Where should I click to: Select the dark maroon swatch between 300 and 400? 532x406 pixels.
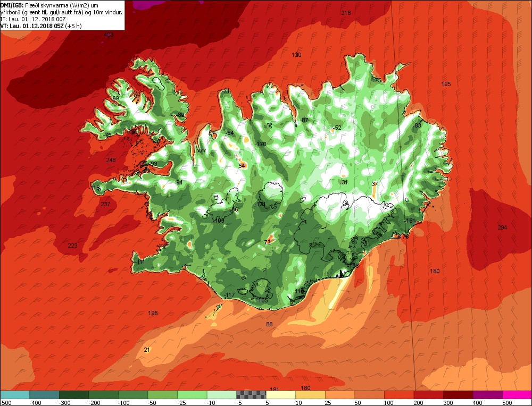tap(458, 395)
